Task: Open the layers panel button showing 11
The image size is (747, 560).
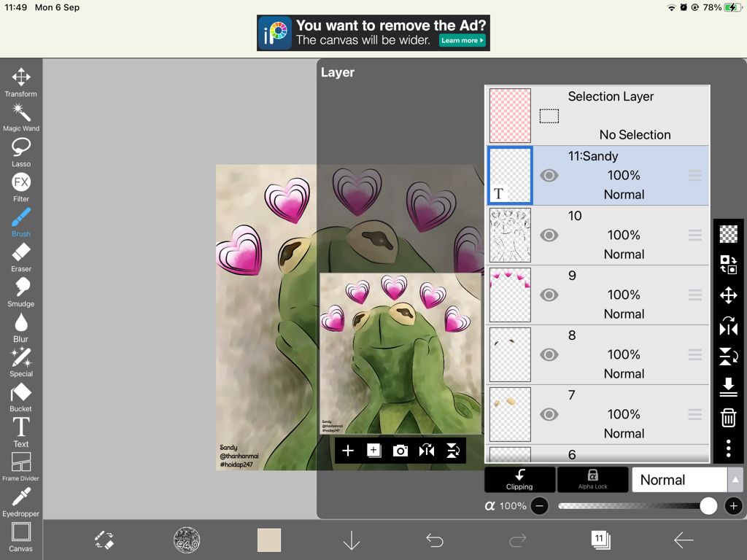Action: pos(601,540)
